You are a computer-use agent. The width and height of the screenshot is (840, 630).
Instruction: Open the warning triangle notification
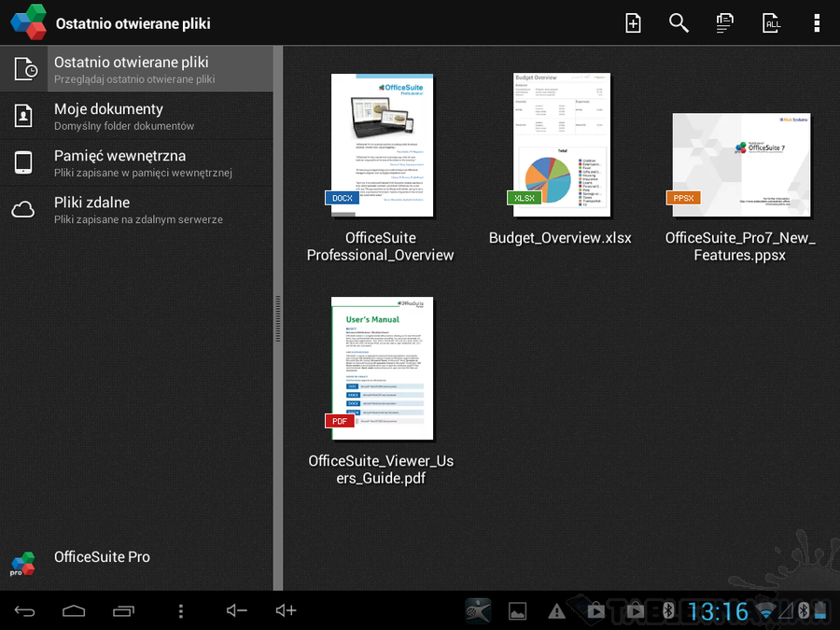pyautogui.click(x=556, y=611)
